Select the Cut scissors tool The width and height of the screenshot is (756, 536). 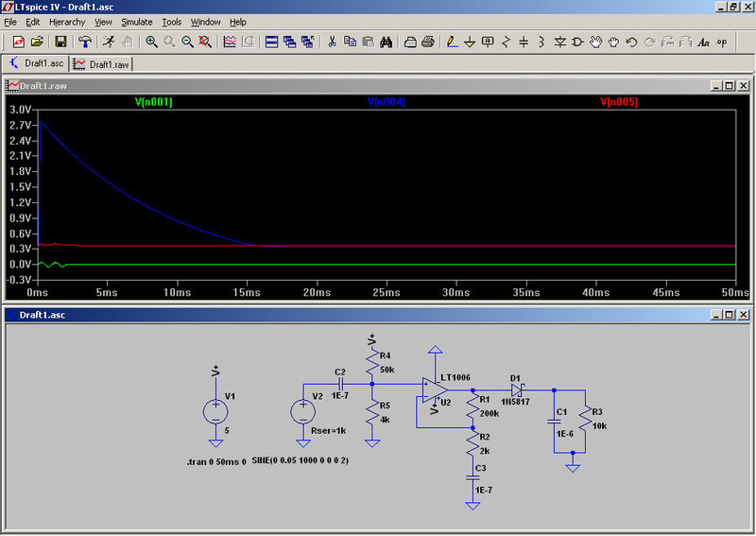point(332,42)
